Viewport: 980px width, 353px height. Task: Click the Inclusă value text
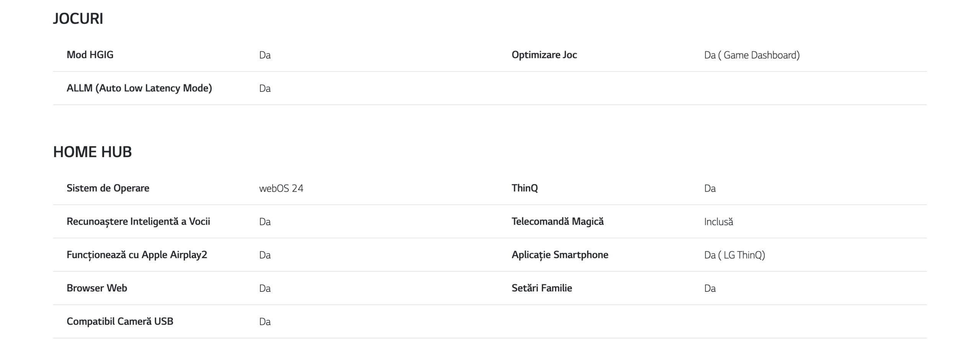[719, 221]
